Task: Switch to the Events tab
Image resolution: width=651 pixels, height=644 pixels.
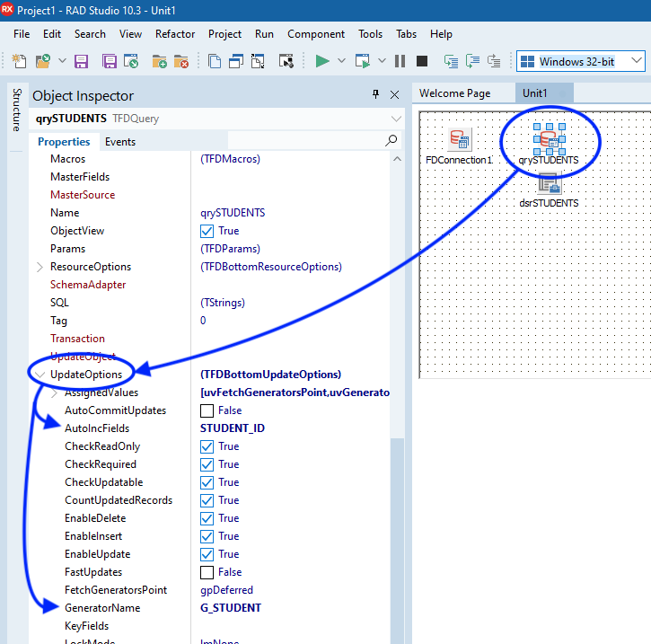Action: 120,141
